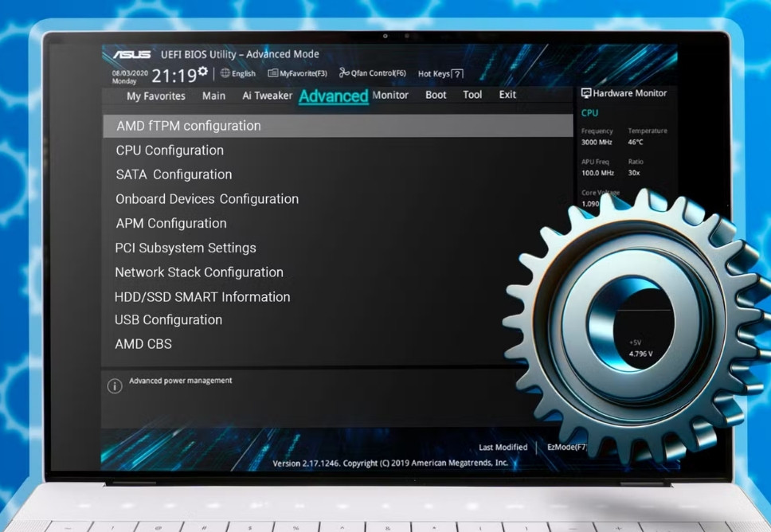Viewport: 771px width, 532px height.
Task: Click the info icon beside the help text
Action: point(115,386)
